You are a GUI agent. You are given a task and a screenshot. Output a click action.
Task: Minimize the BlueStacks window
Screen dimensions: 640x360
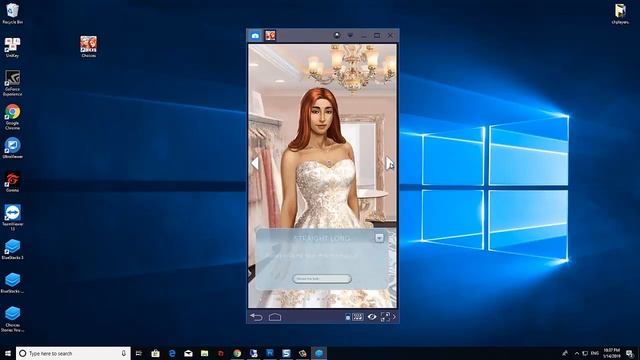[364, 36]
